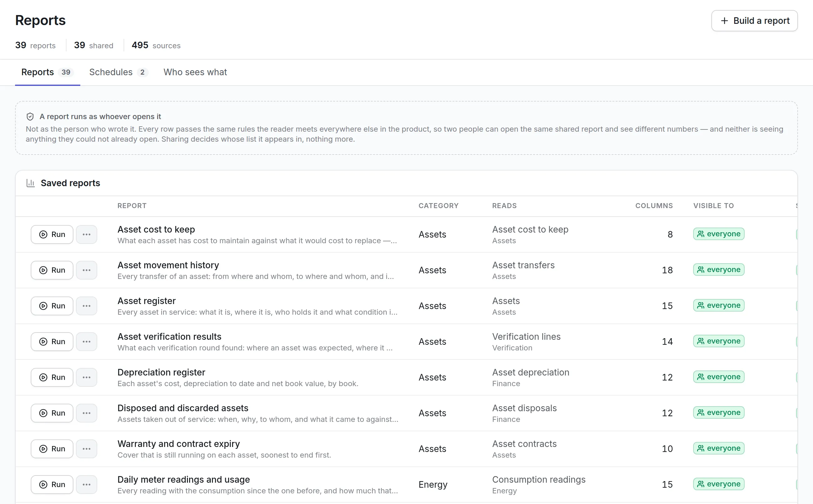Open the Asset cost to keep report title
This screenshot has width=813, height=504.
point(156,229)
